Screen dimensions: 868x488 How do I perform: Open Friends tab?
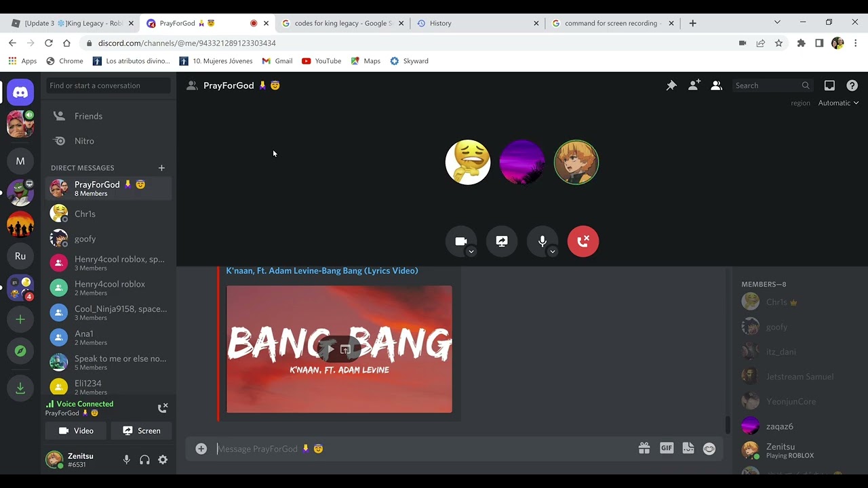tap(108, 116)
